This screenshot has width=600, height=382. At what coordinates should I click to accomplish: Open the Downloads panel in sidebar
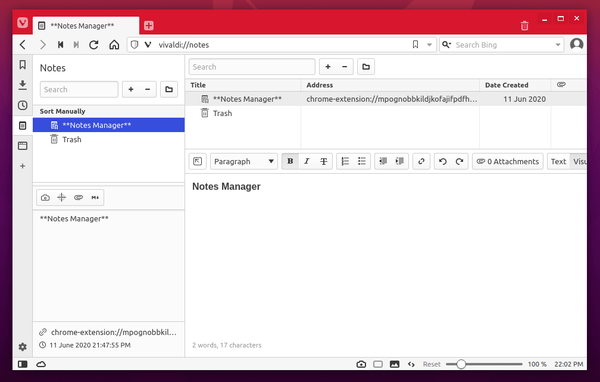[23, 85]
